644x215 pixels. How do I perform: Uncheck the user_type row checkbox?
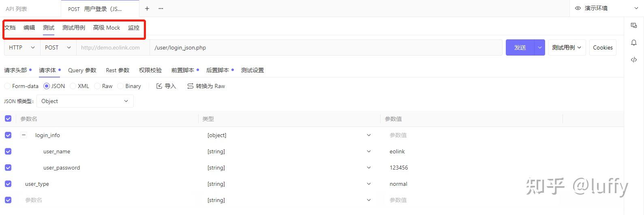pos(8,184)
